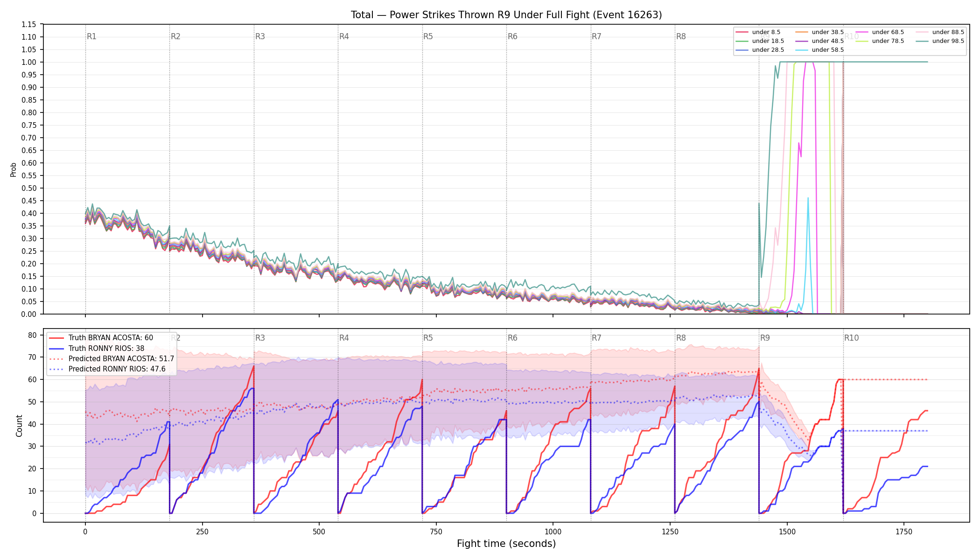Screen dimensions: 980x560
Task: Click the chart title mentioning Event 16263
Action: point(506,15)
